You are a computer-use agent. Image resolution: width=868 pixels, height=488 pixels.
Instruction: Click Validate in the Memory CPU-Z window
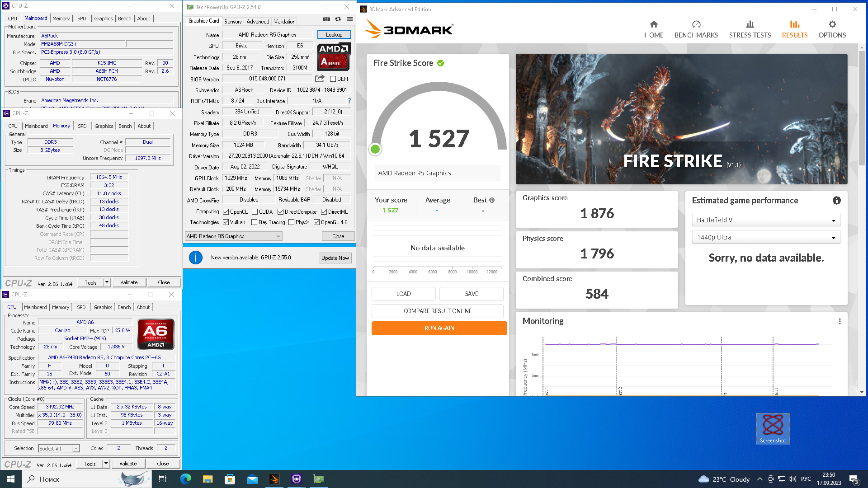pyautogui.click(x=129, y=282)
